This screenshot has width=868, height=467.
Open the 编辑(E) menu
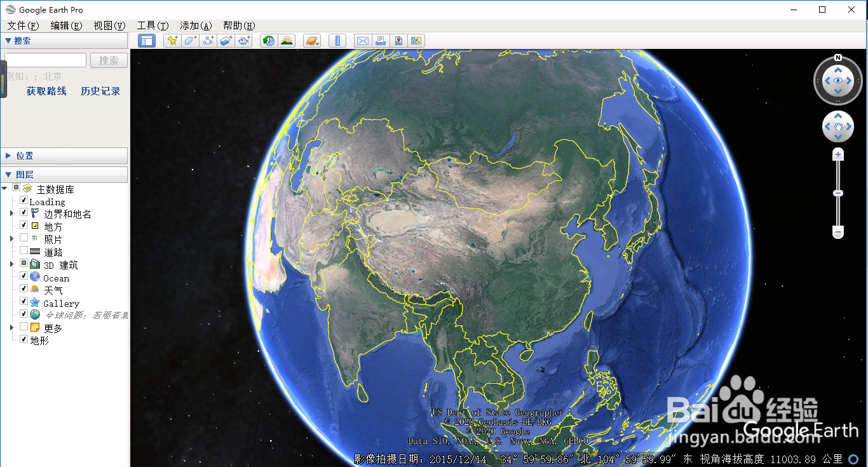click(x=67, y=25)
